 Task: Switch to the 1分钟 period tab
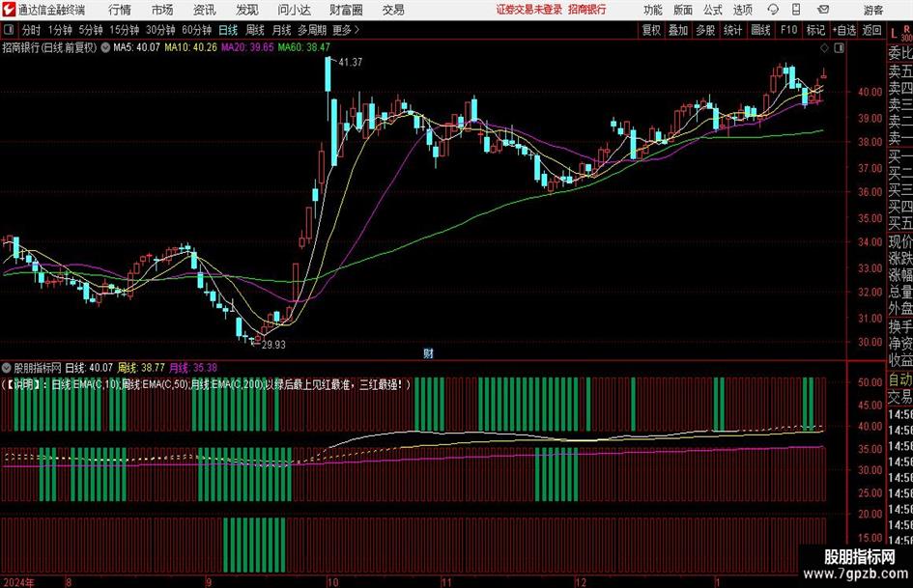pyautogui.click(x=60, y=30)
